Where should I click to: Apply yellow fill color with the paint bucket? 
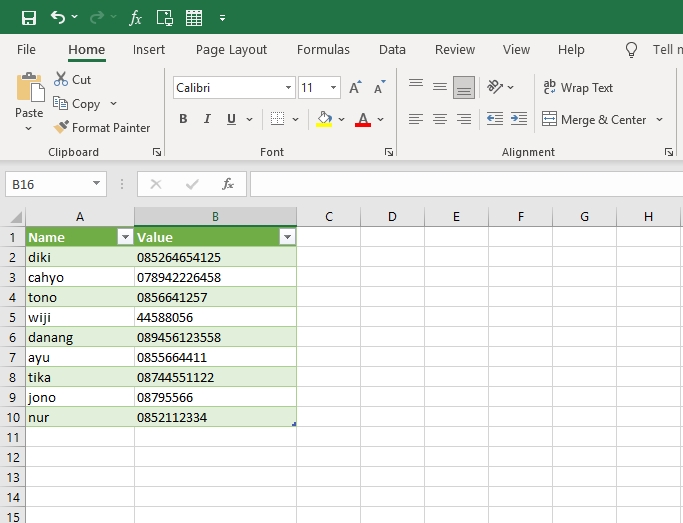click(x=324, y=119)
